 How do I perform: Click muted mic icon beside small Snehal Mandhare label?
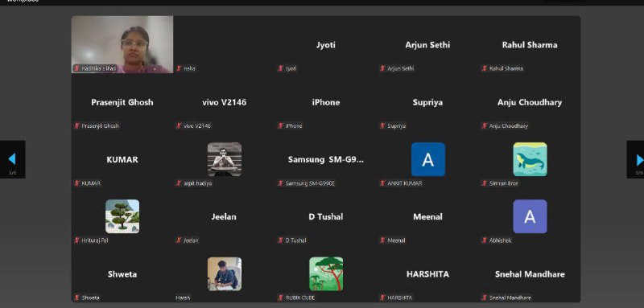tap(485, 298)
